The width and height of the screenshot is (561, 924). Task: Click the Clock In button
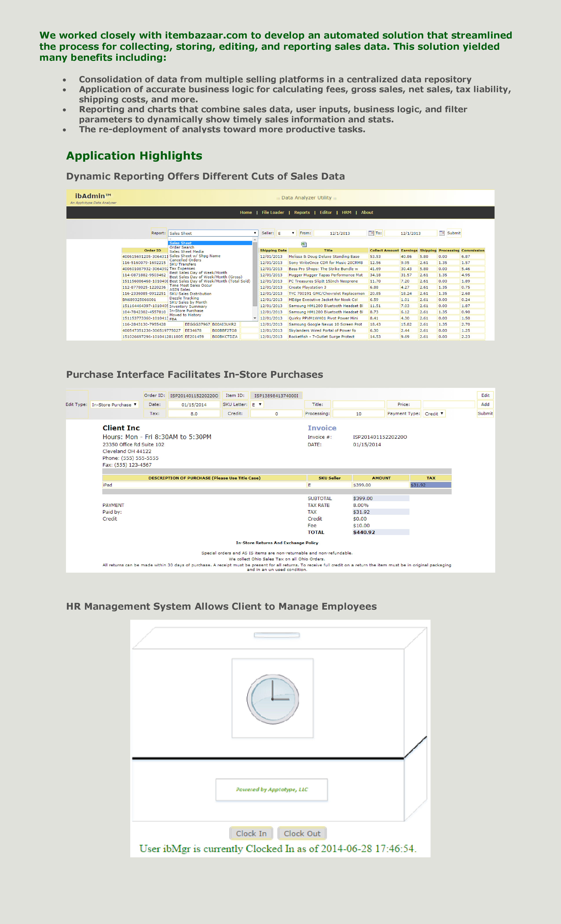coord(251,833)
